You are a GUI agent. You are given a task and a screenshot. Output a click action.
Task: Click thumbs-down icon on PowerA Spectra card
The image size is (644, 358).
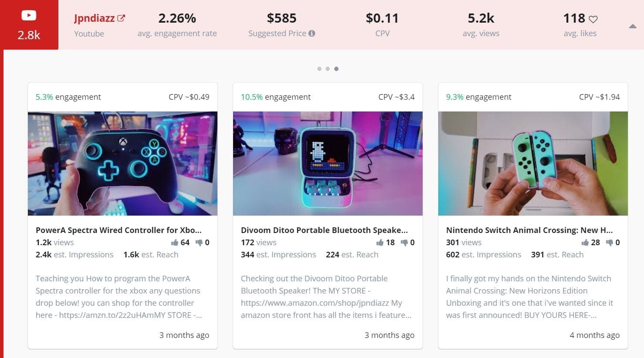(x=199, y=243)
